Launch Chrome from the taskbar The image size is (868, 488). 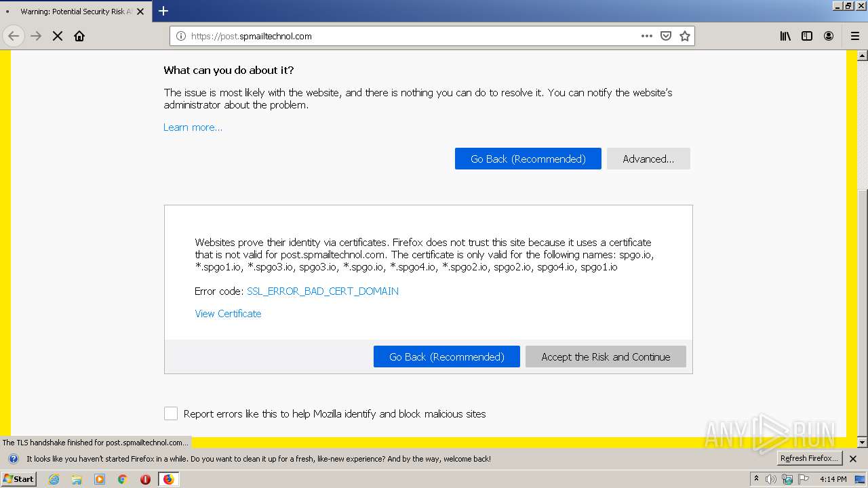click(x=123, y=479)
